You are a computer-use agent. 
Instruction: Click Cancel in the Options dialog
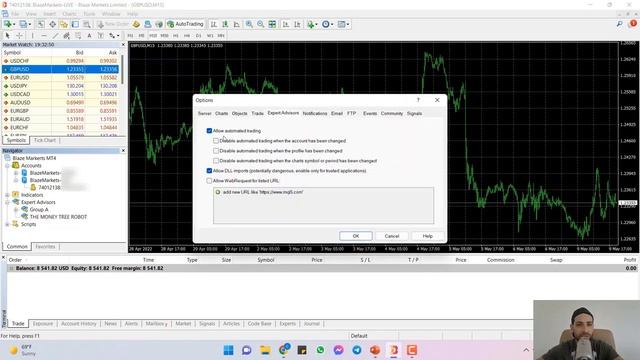coord(391,236)
